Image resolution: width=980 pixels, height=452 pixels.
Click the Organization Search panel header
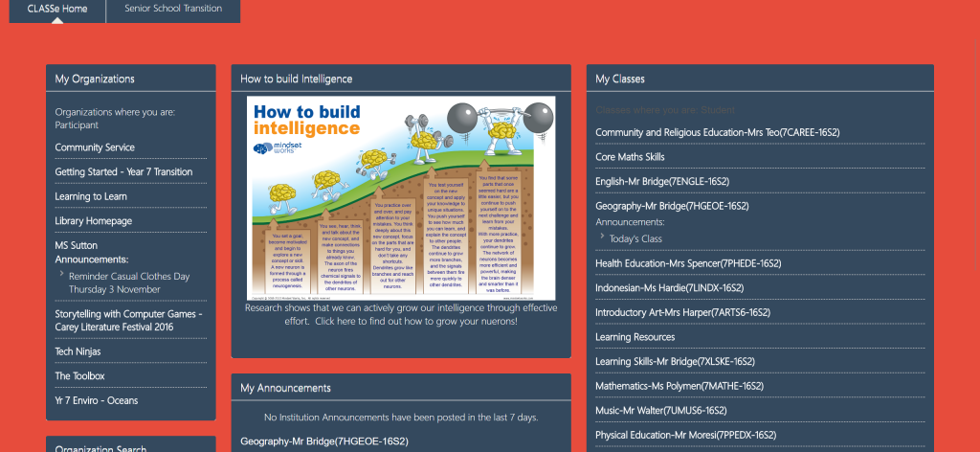click(x=130, y=444)
